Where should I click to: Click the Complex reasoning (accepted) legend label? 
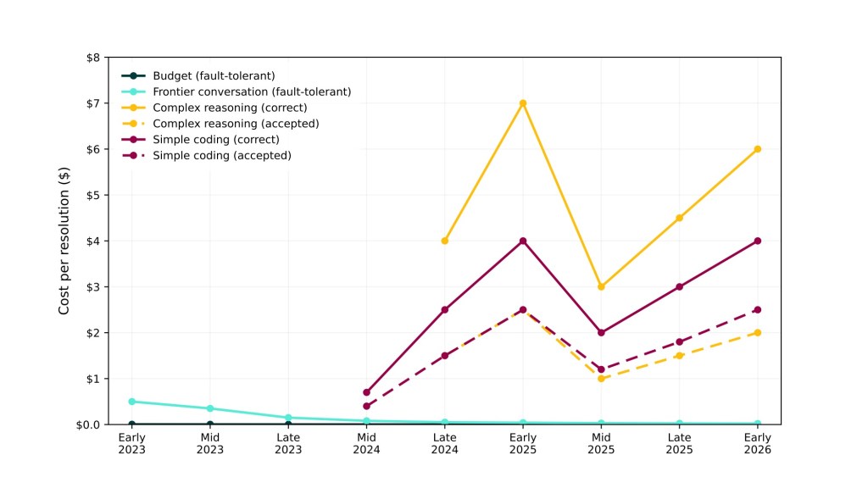click(x=236, y=124)
